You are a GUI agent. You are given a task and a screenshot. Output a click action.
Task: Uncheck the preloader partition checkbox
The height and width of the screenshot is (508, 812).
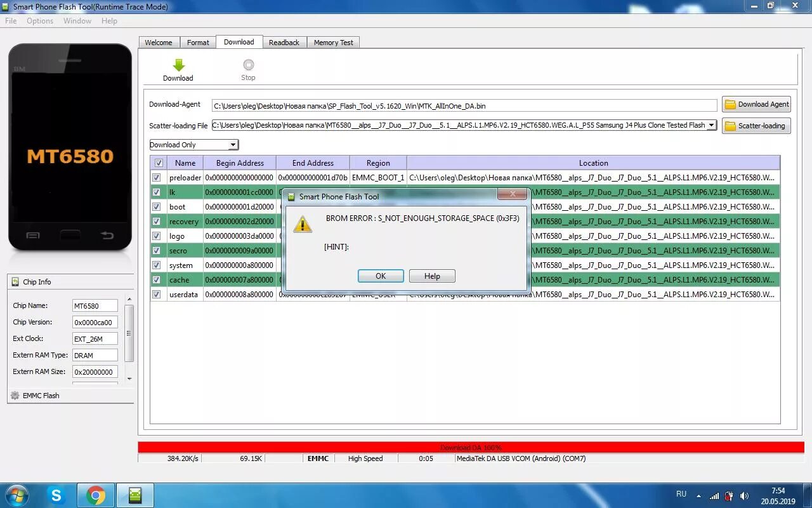tap(157, 178)
